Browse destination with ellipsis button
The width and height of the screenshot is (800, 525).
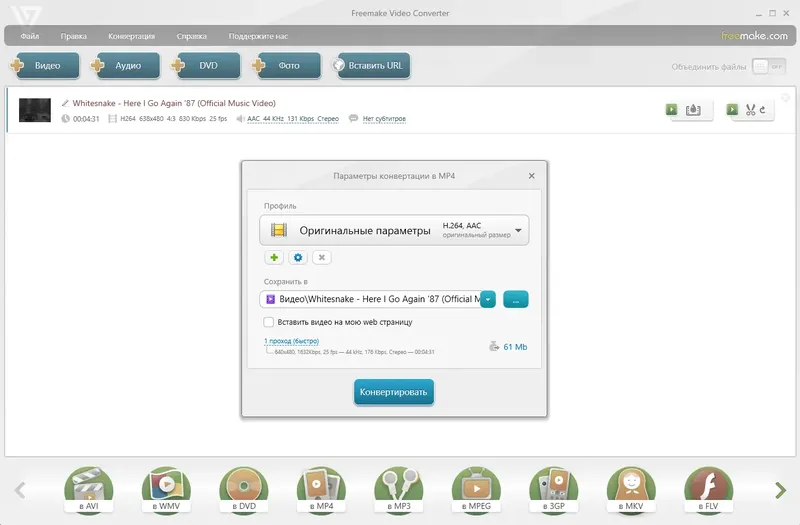(515, 299)
